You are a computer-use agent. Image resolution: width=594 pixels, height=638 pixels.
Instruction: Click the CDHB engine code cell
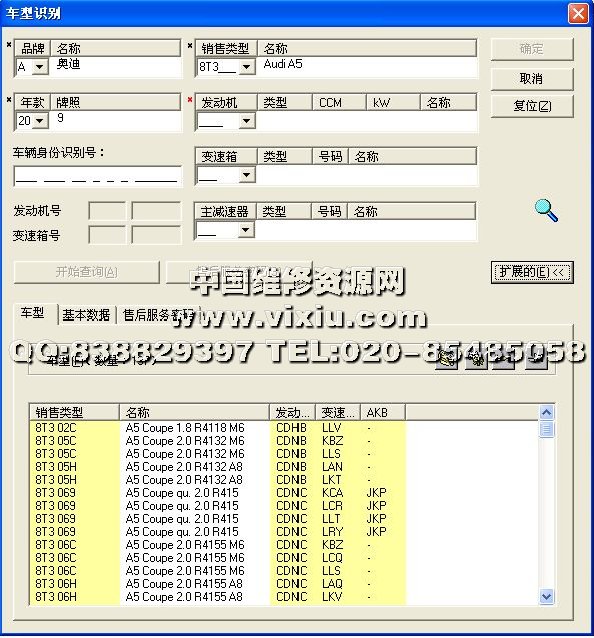pos(291,428)
